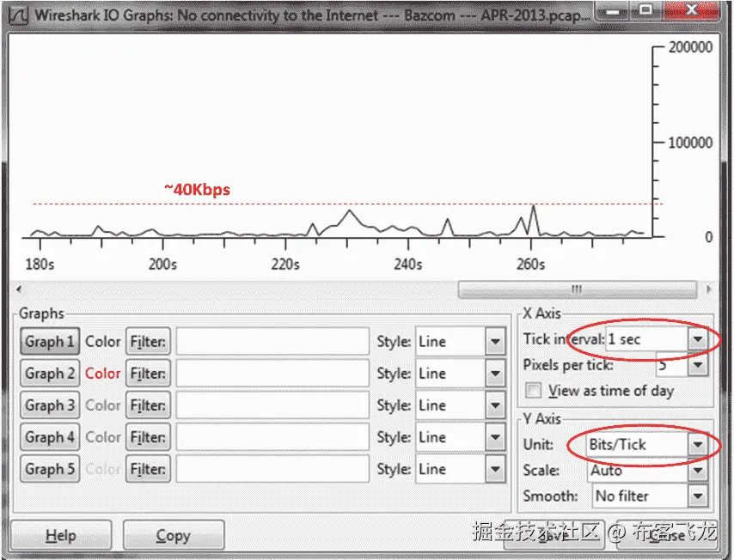
Task: Open Graph 3 Style dropdown
Action: coord(495,405)
